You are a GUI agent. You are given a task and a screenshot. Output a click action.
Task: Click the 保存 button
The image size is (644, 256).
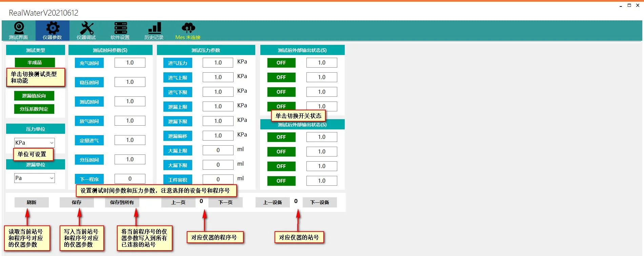point(77,202)
